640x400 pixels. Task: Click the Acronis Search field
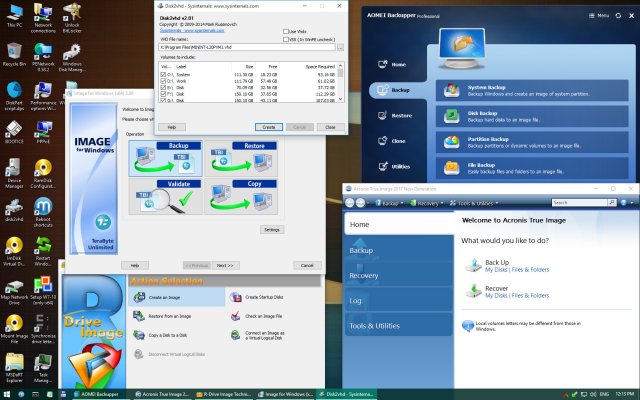click(x=580, y=202)
